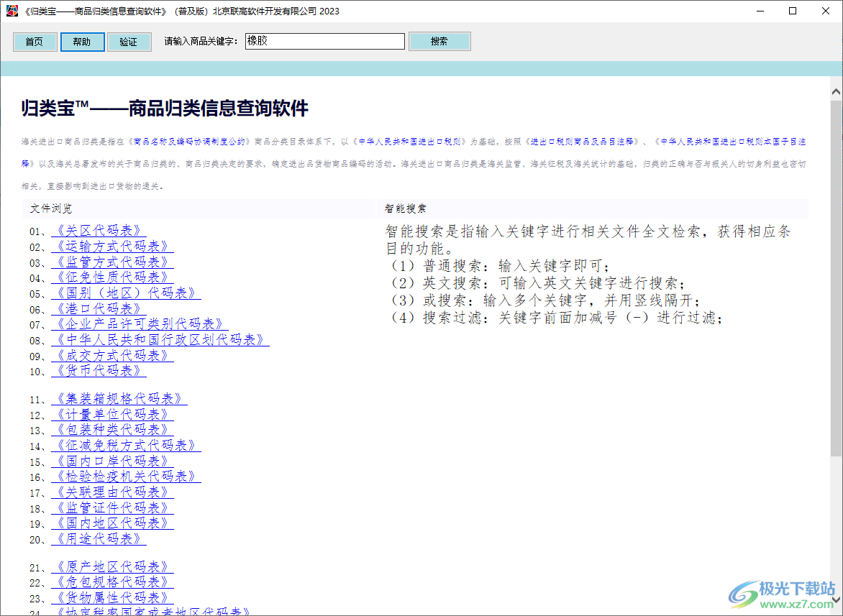Open the 《国内口岸代码表》 link
This screenshot has height=616, width=843.
112,461
